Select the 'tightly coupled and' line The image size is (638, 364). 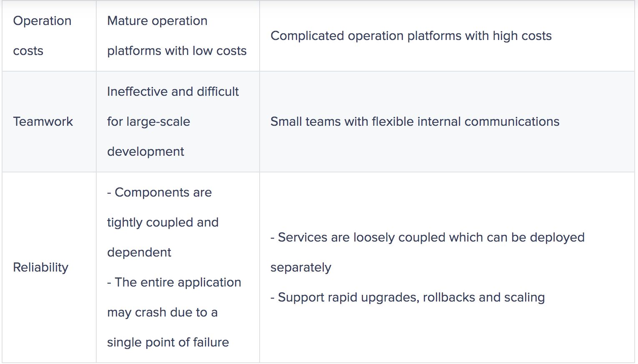point(163,222)
